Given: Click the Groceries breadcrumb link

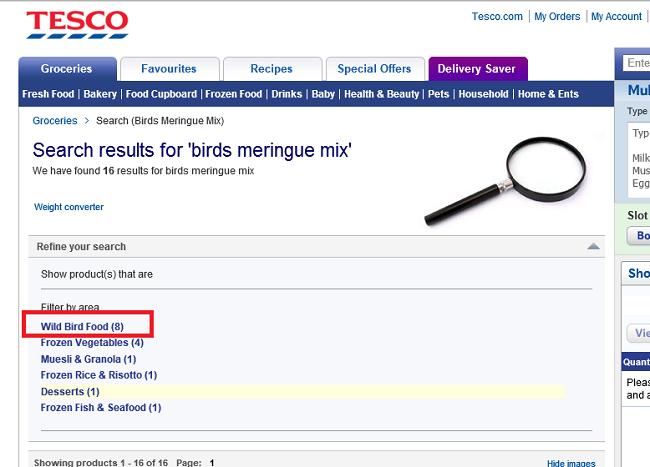Looking at the screenshot, I should pos(55,121).
